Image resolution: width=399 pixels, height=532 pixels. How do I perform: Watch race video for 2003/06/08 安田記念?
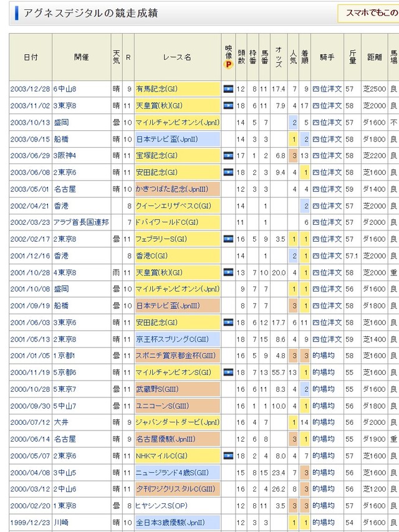pos(228,172)
